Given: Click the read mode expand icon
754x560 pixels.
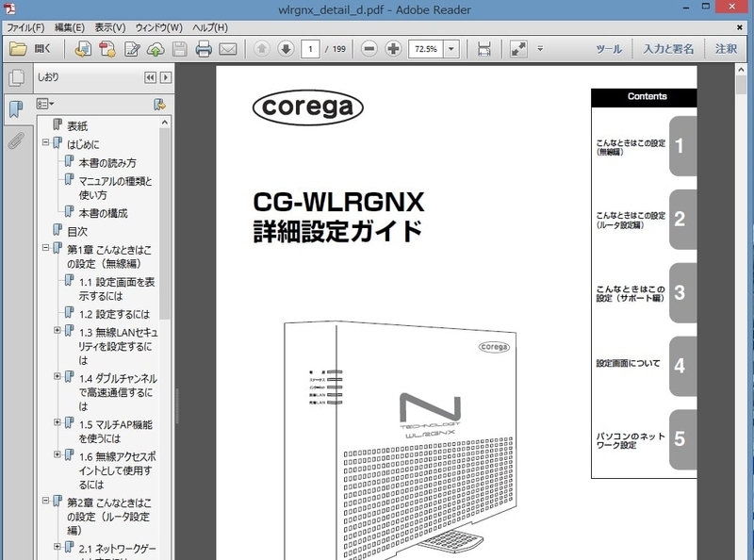Looking at the screenshot, I should [518, 49].
